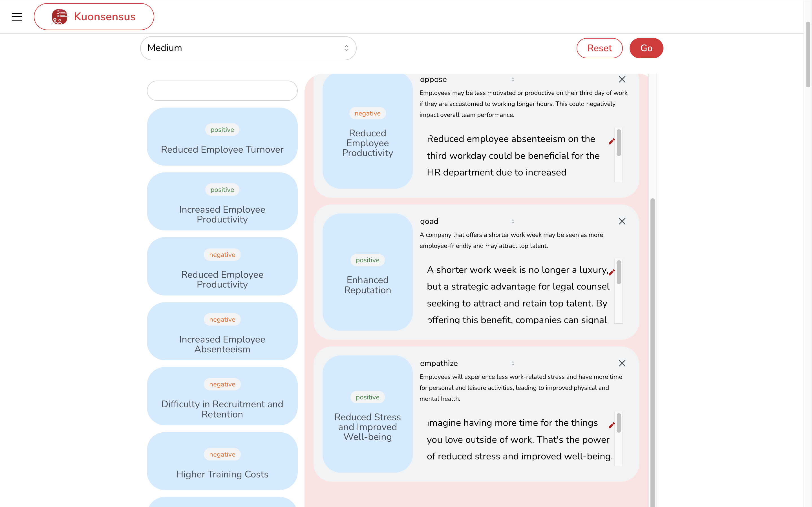
Task: Click the Kuonsensus logo button
Action: pyautogui.click(x=94, y=17)
